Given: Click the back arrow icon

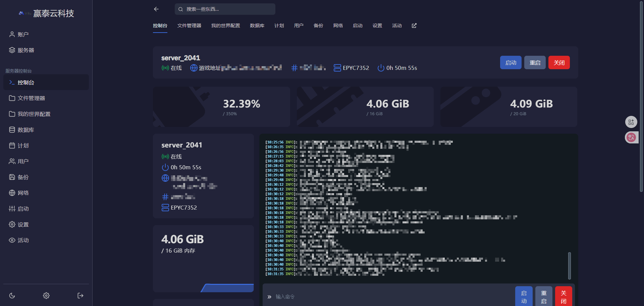Looking at the screenshot, I should [x=156, y=9].
